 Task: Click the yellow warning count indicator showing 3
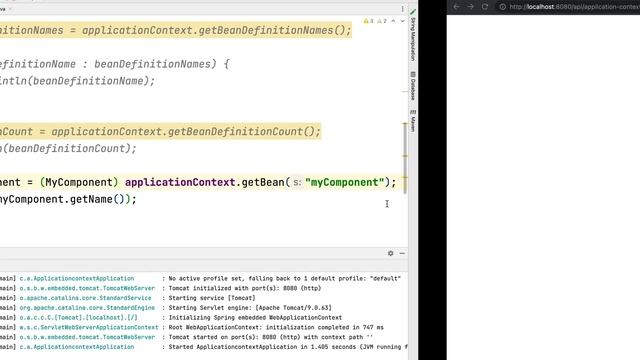pos(368,21)
